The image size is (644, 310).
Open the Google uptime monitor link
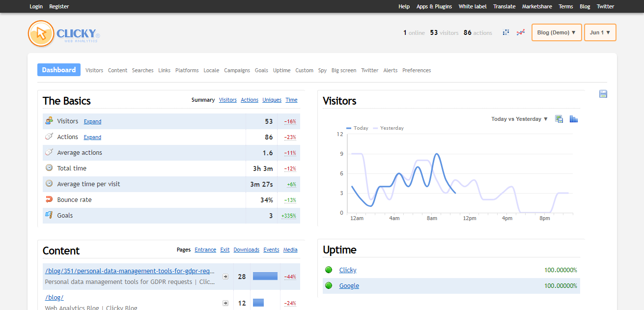point(349,285)
